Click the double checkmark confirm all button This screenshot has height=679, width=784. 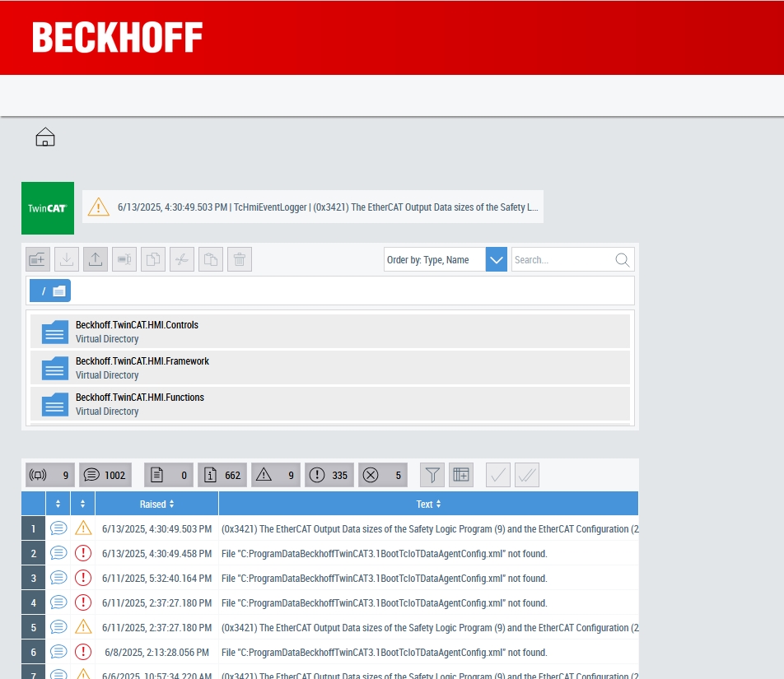pyautogui.click(x=527, y=475)
